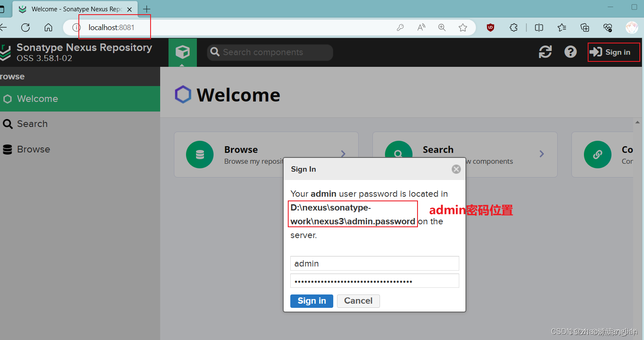Select the Welcome - Sonatype Nexus browser tab
The height and width of the screenshot is (340, 644).
(x=76, y=9)
